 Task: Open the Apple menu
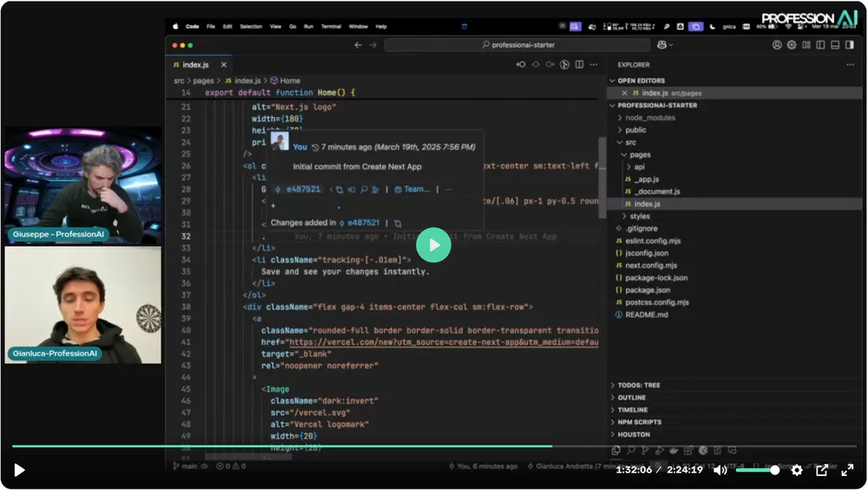pyautogui.click(x=175, y=26)
